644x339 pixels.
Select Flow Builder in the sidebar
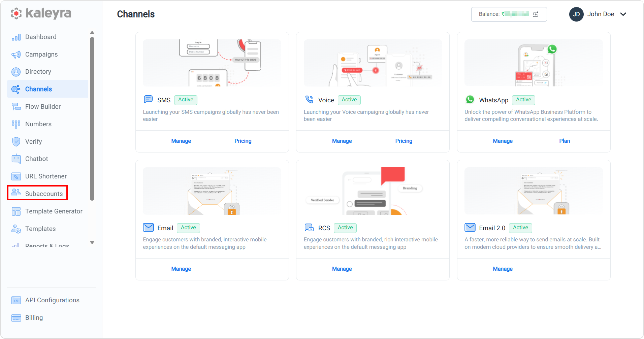(x=43, y=107)
